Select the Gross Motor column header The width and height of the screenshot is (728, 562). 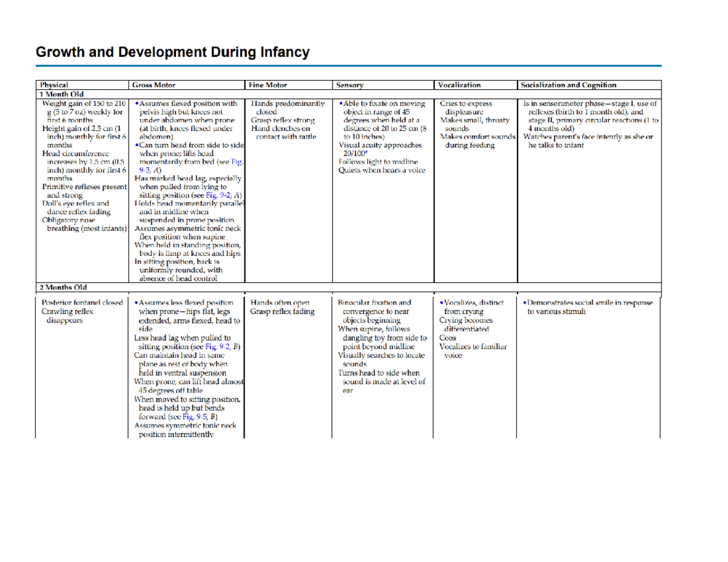tap(152, 85)
